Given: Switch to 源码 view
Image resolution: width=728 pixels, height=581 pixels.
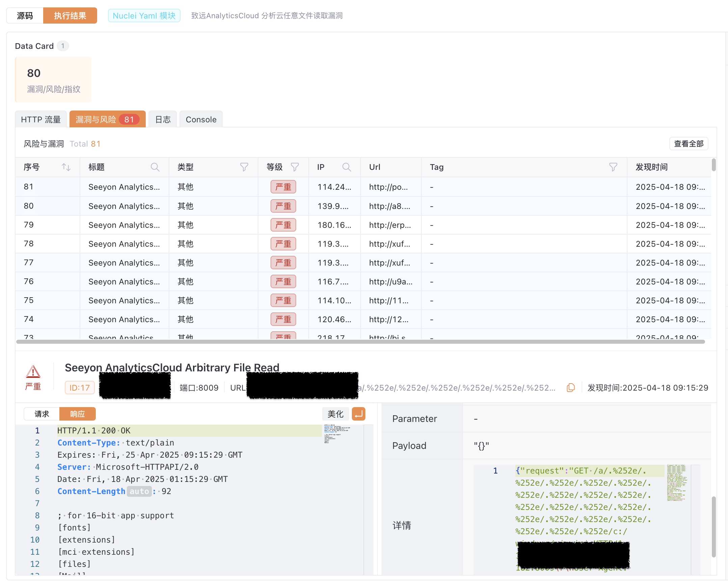Looking at the screenshot, I should coord(25,16).
